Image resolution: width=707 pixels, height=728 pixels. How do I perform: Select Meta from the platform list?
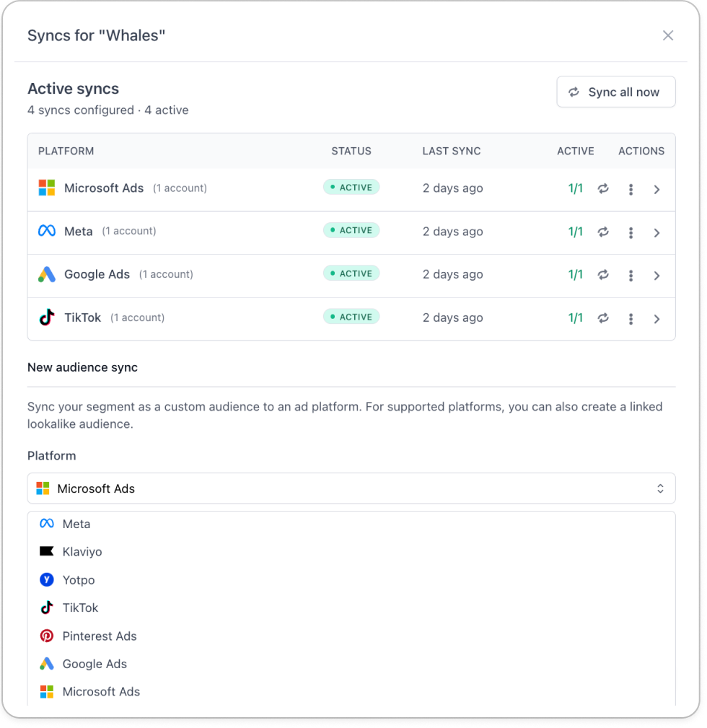(351, 524)
